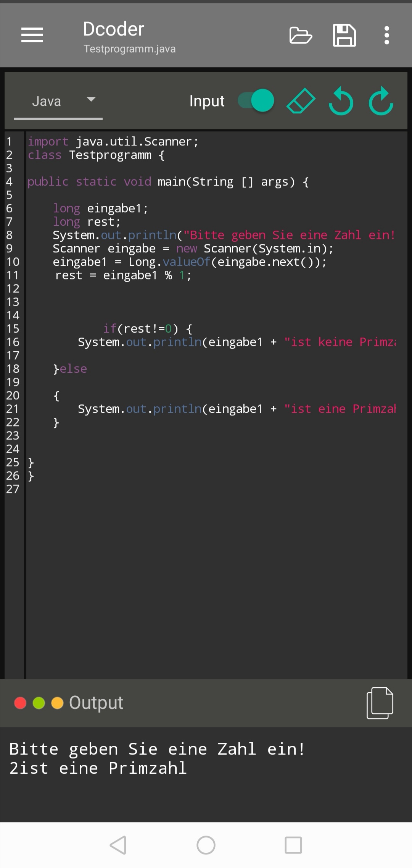
Task: Toggle the Input switch off
Action: 256,101
